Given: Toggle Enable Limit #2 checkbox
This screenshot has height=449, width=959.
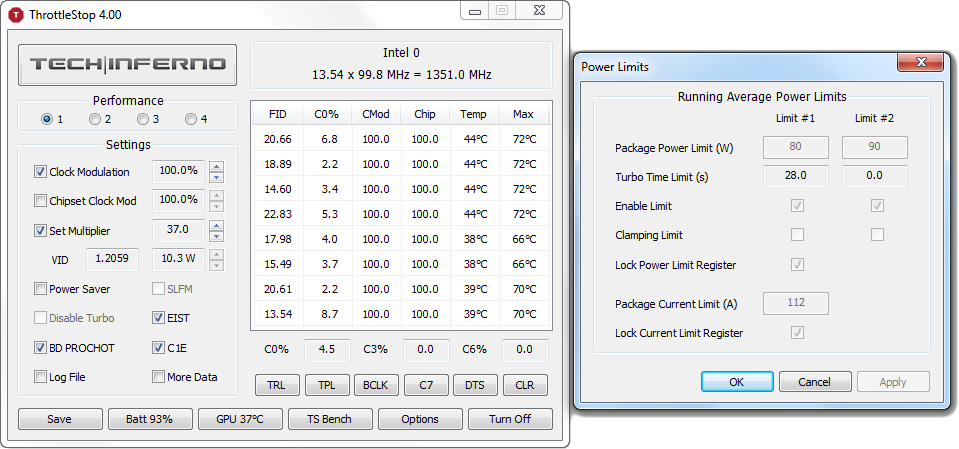Looking at the screenshot, I should [877, 206].
